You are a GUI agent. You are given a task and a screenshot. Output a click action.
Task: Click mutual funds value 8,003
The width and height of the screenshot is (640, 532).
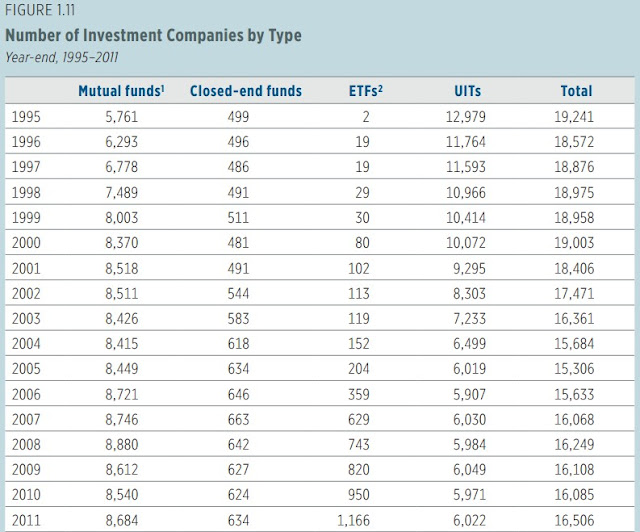122,217
